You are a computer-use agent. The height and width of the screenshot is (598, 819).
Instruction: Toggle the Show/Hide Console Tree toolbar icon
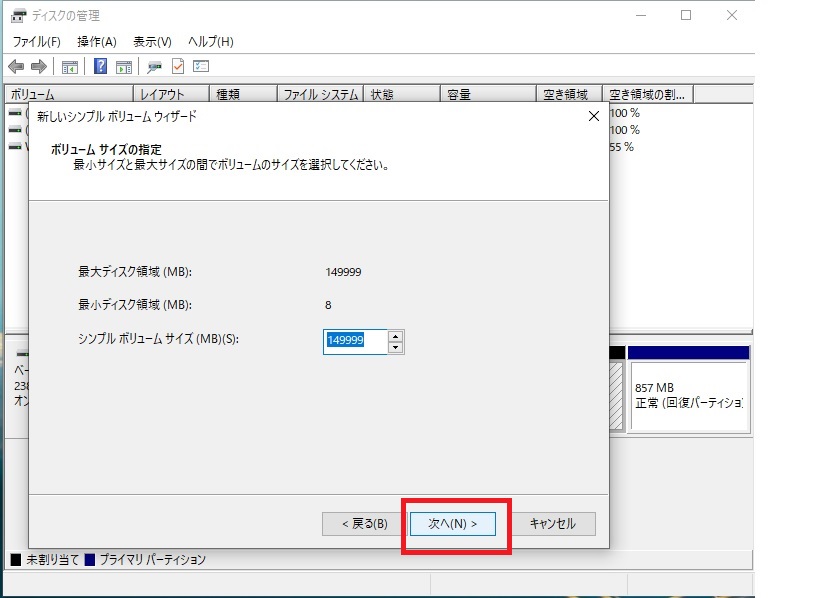pos(68,66)
